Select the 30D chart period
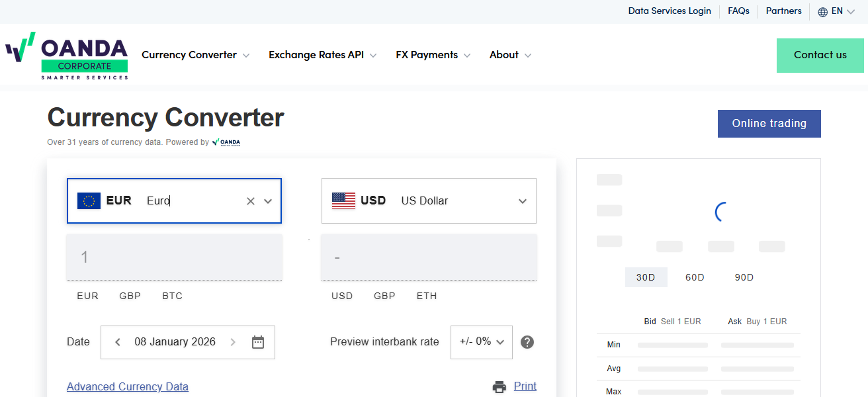Image resolution: width=868 pixels, height=397 pixels. [646, 277]
